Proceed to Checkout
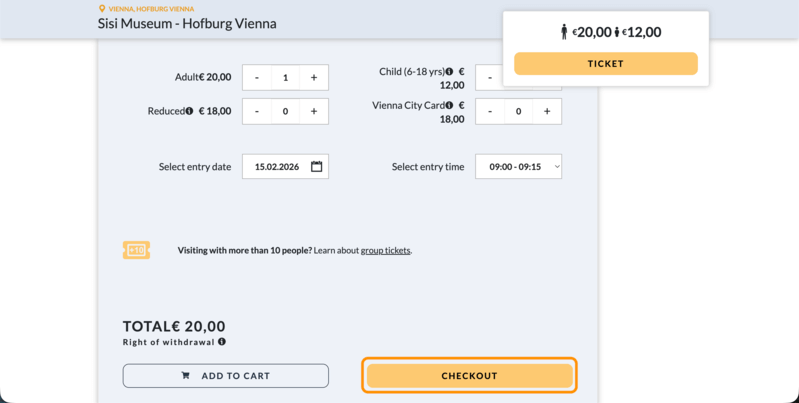Image resolution: width=799 pixels, height=403 pixels. coord(469,376)
